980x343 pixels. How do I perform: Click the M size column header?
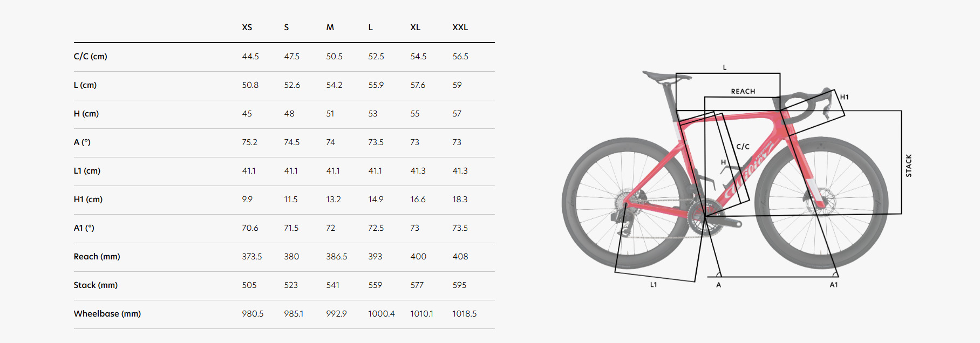click(330, 28)
